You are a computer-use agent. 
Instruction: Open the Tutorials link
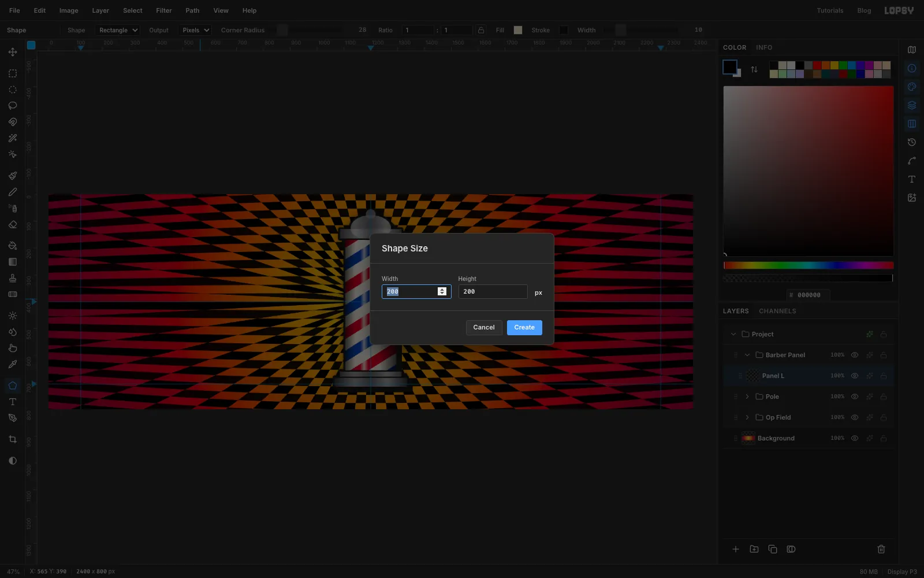pyautogui.click(x=830, y=10)
